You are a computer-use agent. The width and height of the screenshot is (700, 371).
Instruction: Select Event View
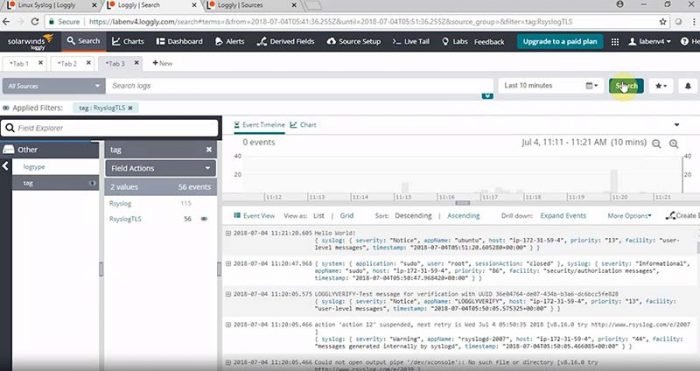tap(254, 216)
